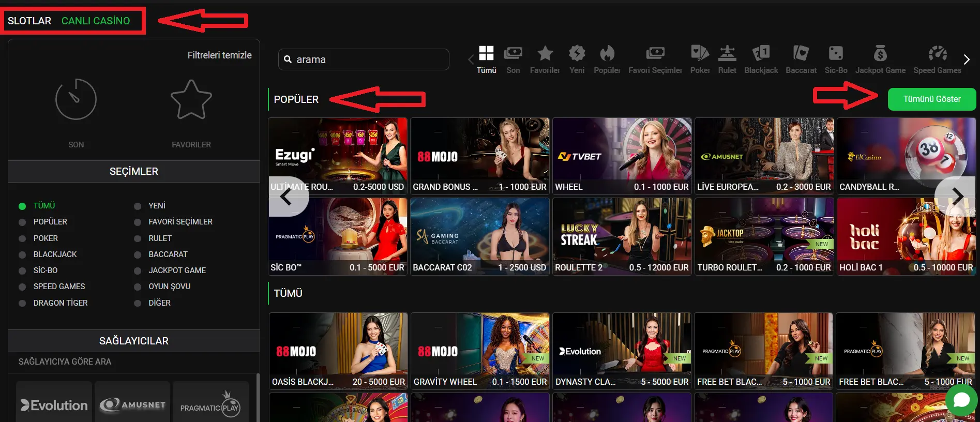The width and height of the screenshot is (980, 422).
Task: Show previous category icons with left chevron
Action: 471,59
